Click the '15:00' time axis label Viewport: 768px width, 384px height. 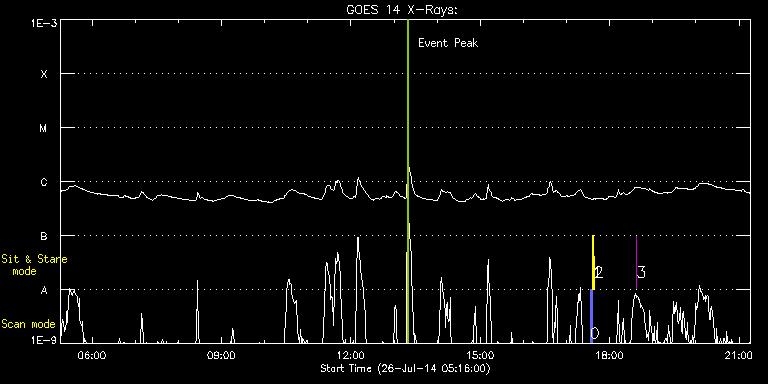tap(480, 355)
